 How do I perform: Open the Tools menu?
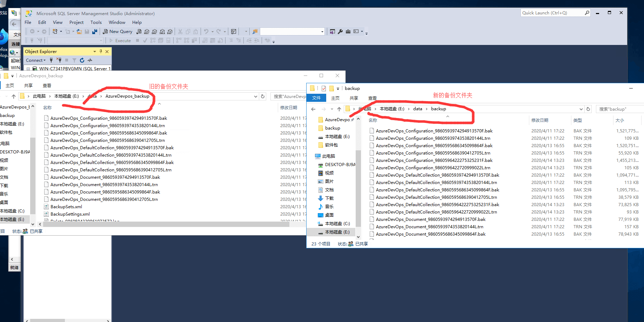coord(96,22)
